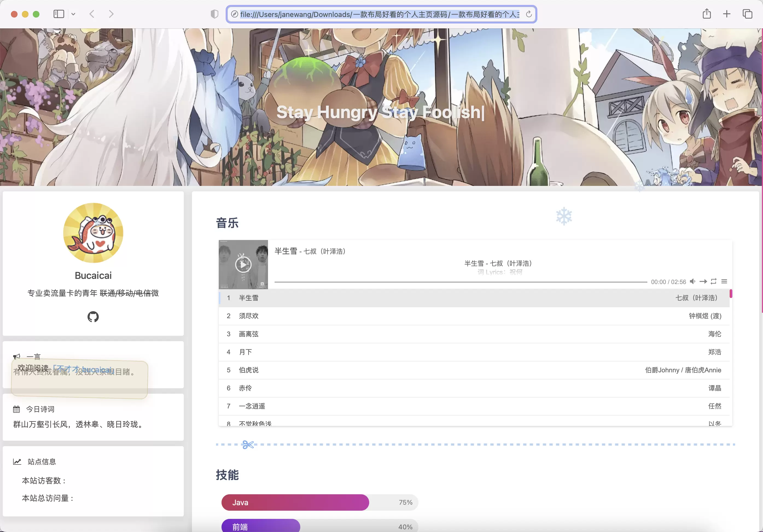Select the song 伯虎说 in playlist

474,370
